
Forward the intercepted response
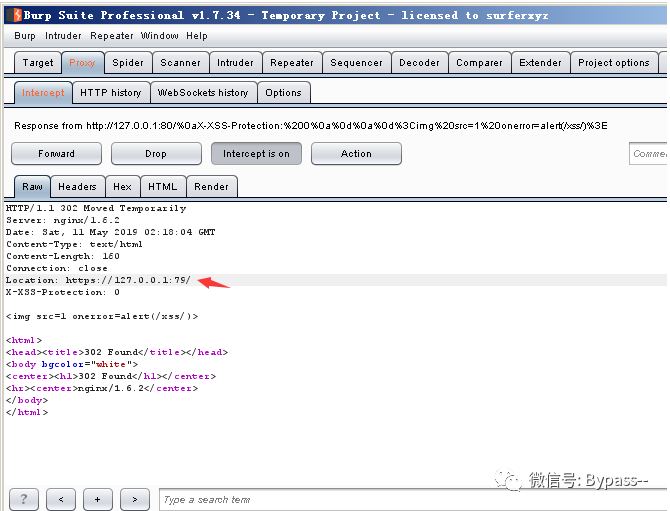tap(56, 154)
